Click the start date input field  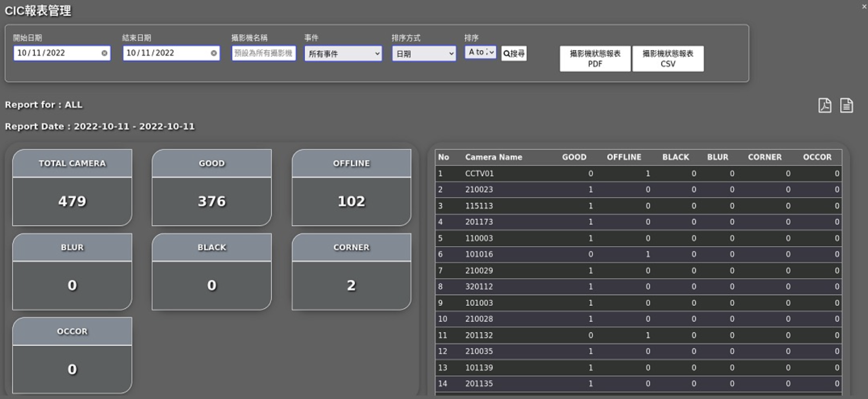pyautogui.click(x=56, y=53)
